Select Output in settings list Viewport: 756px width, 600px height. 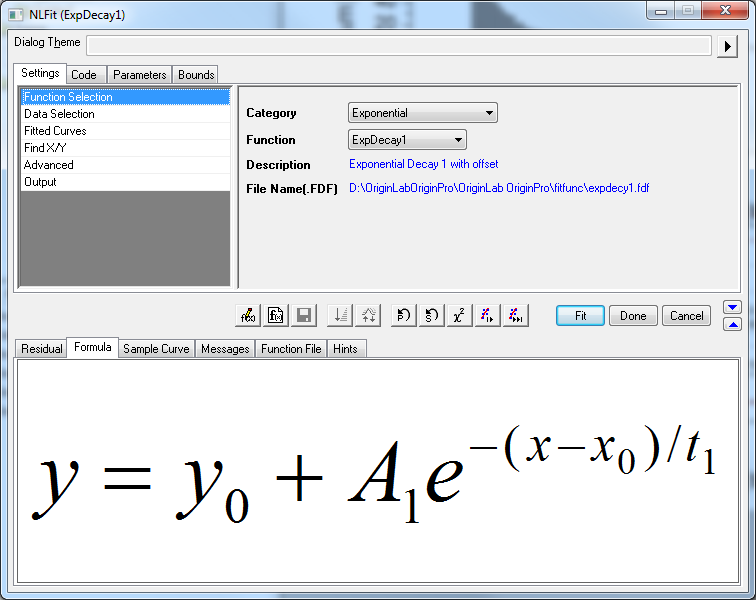(125, 182)
